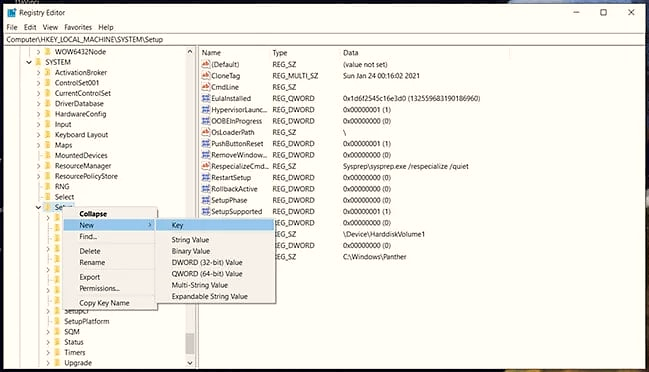649x372 pixels.
Task: Open the Help menu
Action: coord(106,27)
